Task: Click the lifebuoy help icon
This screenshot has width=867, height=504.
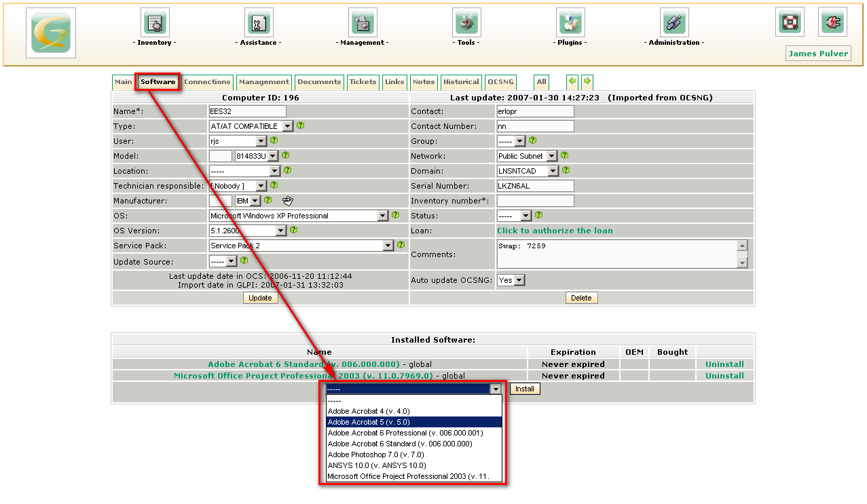Action: [x=790, y=22]
